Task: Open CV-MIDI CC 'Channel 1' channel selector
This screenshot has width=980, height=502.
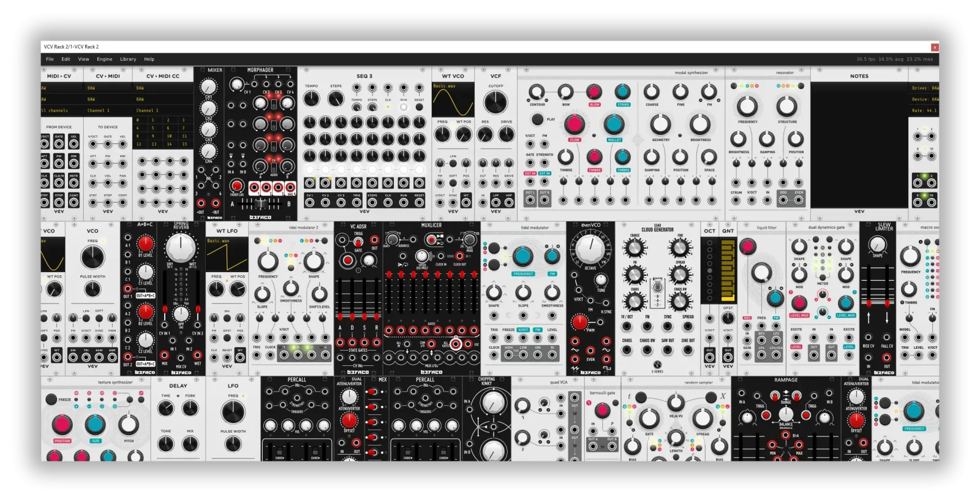Action: 164,110
